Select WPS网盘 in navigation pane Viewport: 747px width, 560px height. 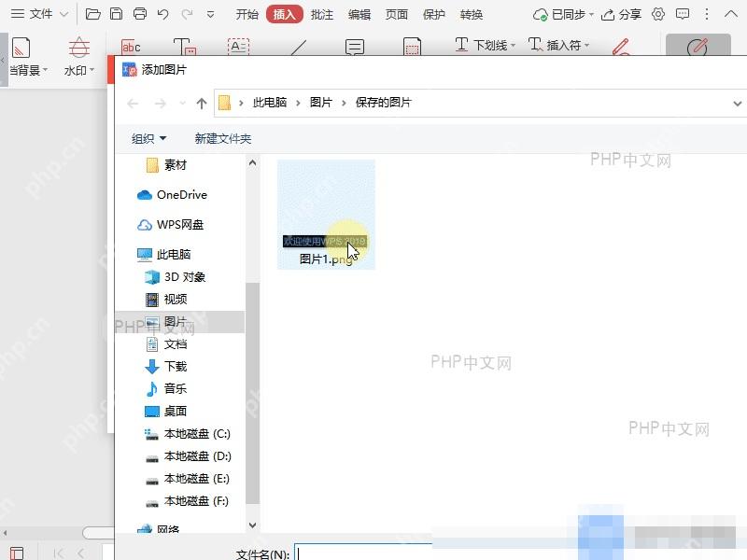pyautogui.click(x=171, y=224)
